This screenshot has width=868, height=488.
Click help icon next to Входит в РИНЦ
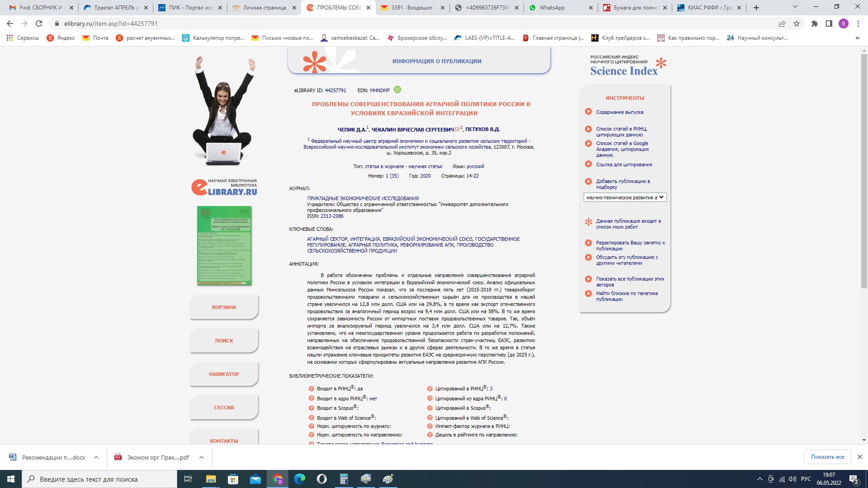(x=311, y=389)
